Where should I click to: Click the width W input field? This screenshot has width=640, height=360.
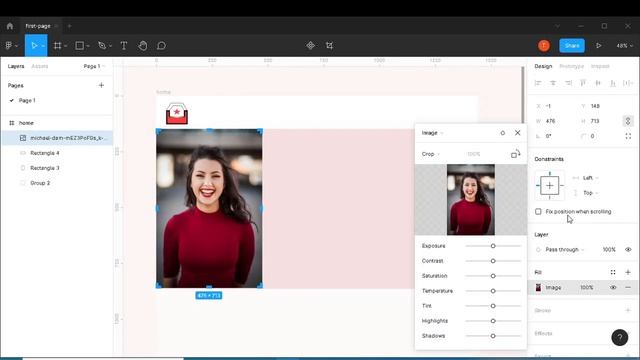pos(555,121)
